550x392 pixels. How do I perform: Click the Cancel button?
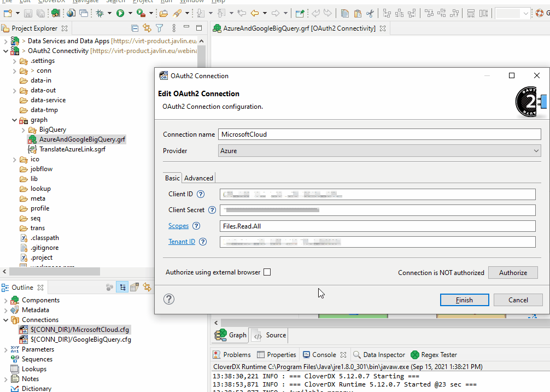518,300
